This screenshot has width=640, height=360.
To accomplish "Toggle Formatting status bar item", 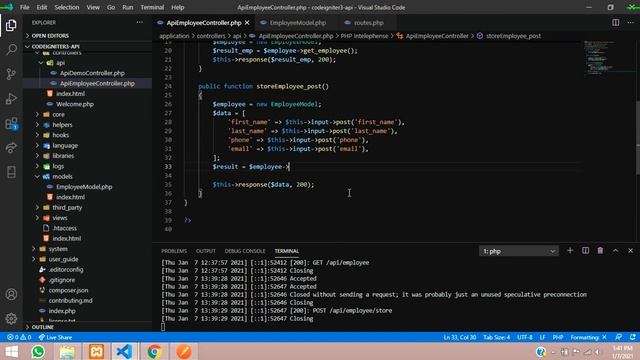I will point(589,338).
